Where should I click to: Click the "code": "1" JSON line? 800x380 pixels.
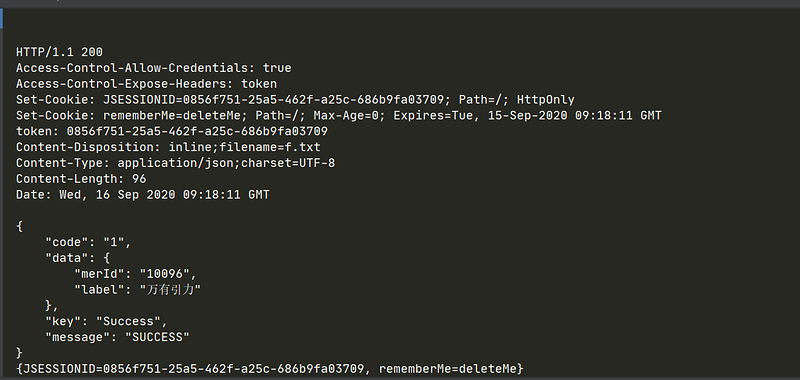[88, 242]
